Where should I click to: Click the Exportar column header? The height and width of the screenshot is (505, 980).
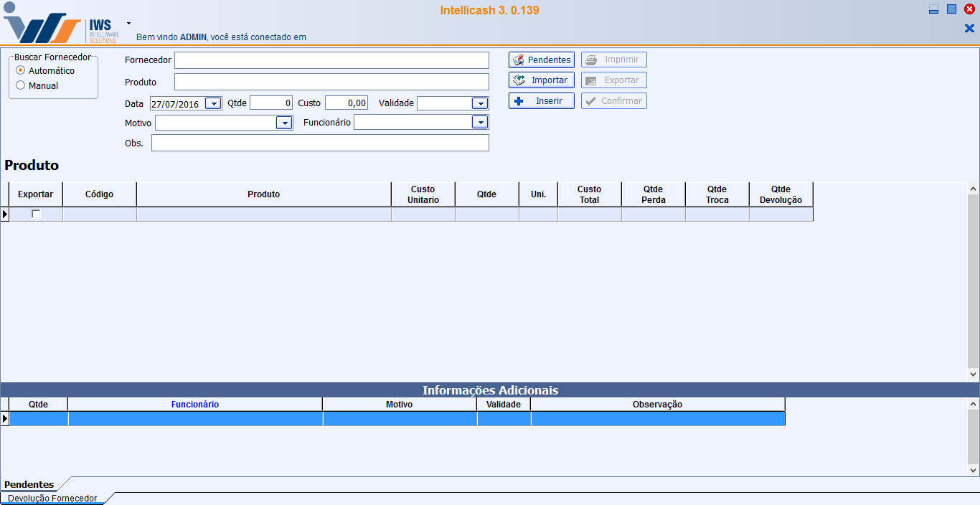pyautogui.click(x=36, y=194)
